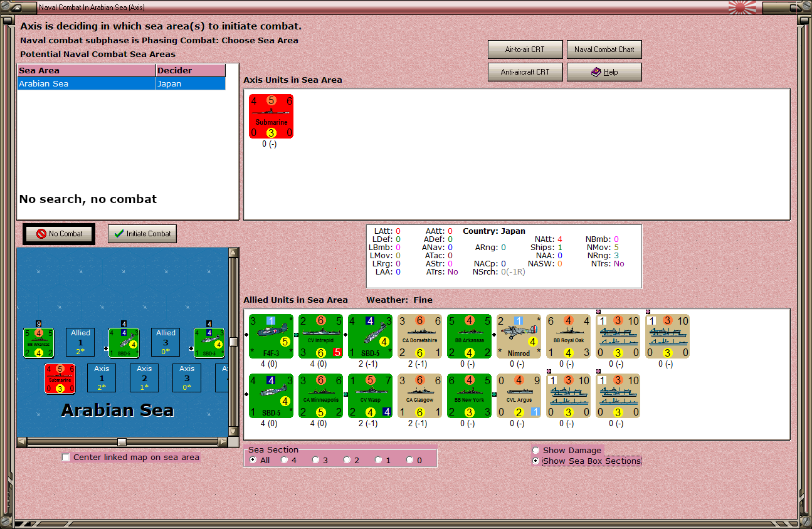The height and width of the screenshot is (529, 812).
Task: Click the Allied section 1 box on map
Action: [x=80, y=342]
